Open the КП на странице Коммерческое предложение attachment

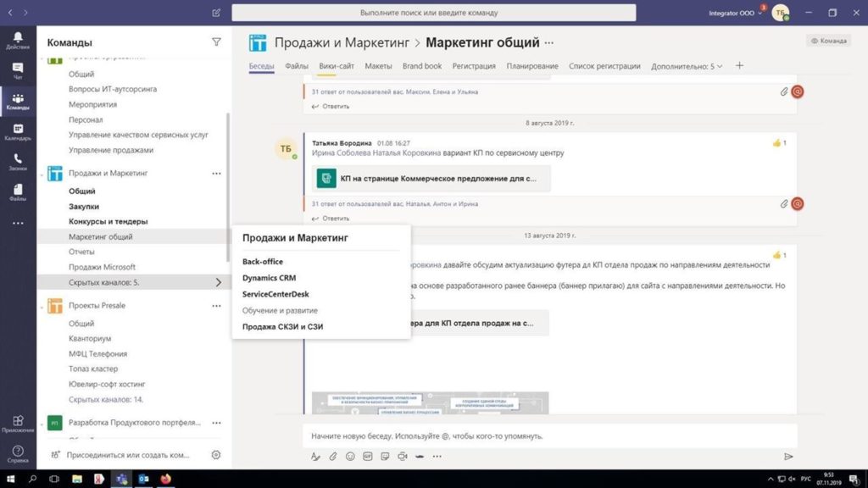point(431,178)
